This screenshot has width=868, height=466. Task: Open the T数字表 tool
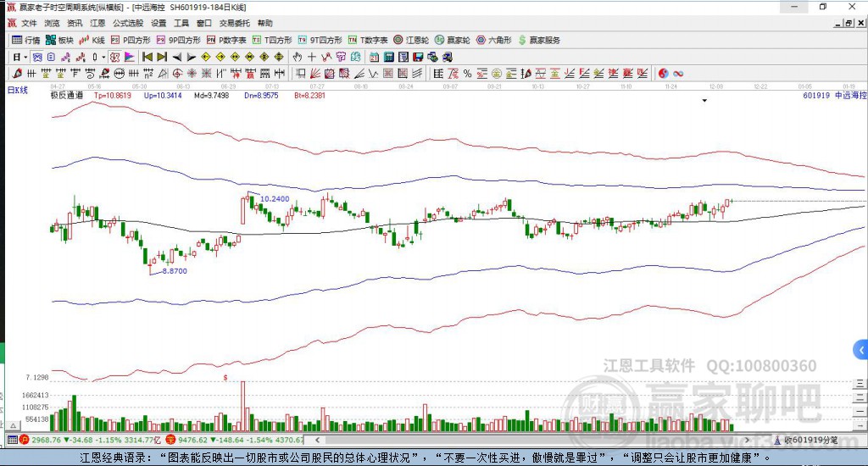pyautogui.click(x=368, y=40)
